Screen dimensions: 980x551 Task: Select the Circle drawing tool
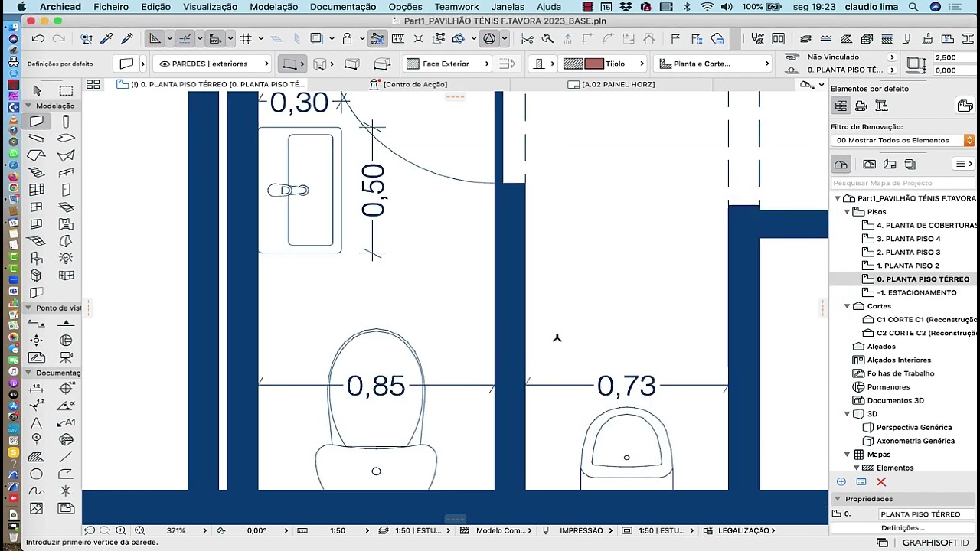coord(36,474)
